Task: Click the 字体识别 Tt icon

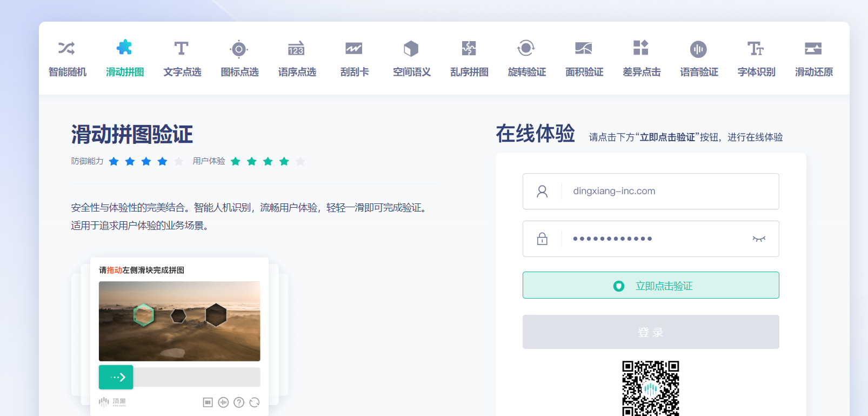Action: coord(756,49)
